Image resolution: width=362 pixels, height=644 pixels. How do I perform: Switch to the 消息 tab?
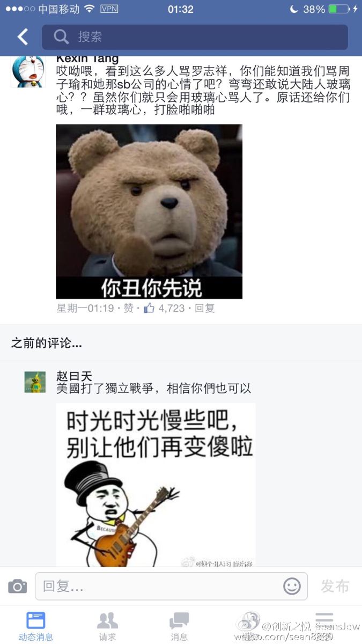click(179, 626)
